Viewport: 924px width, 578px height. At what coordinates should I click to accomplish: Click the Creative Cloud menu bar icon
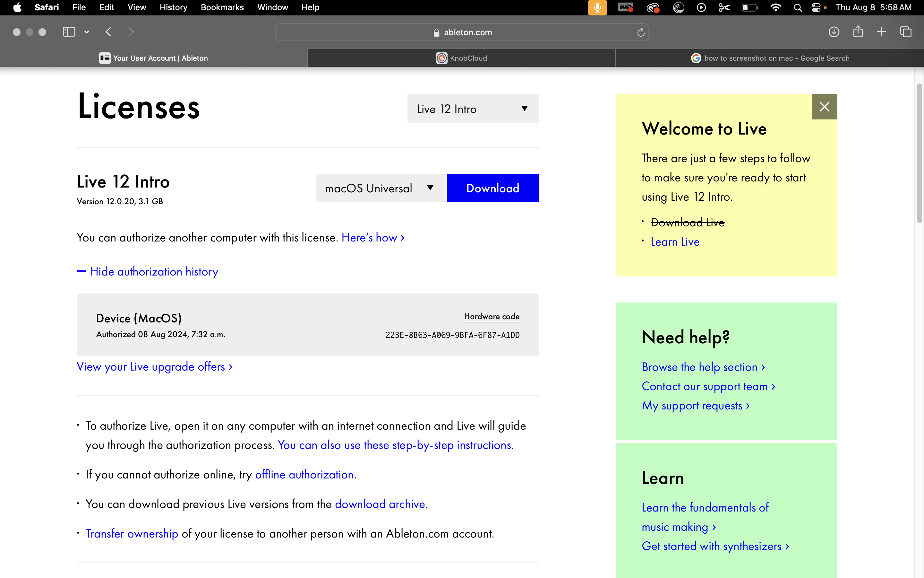[653, 7]
